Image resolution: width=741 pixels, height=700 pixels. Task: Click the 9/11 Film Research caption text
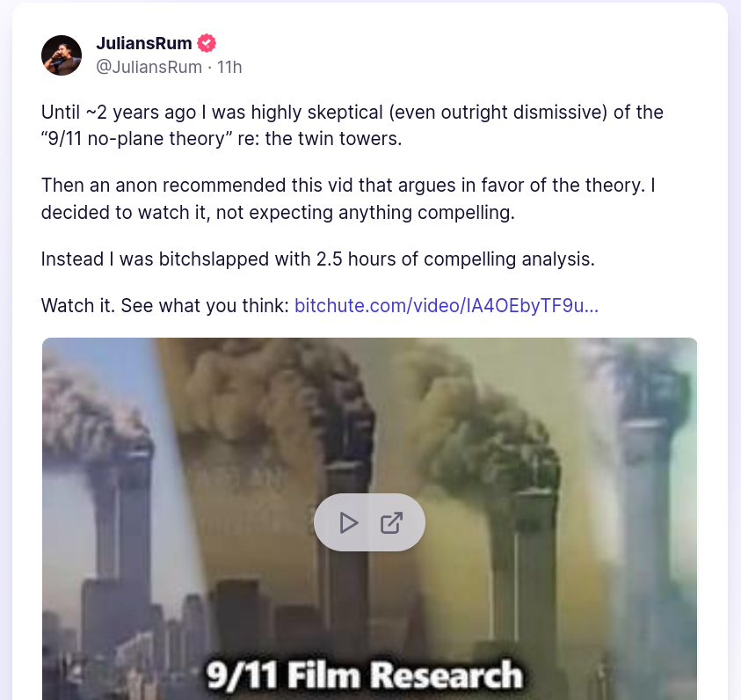pyautogui.click(x=365, y=674)
